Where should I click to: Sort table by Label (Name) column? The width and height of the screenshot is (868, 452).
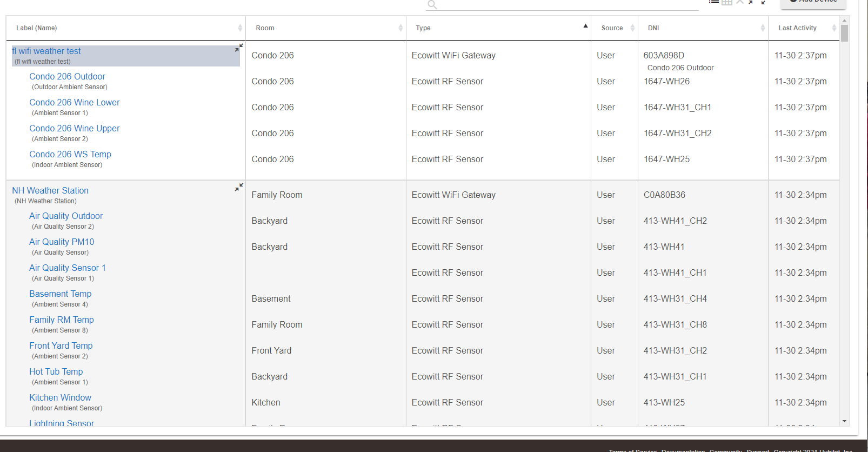tap(37, 28)
